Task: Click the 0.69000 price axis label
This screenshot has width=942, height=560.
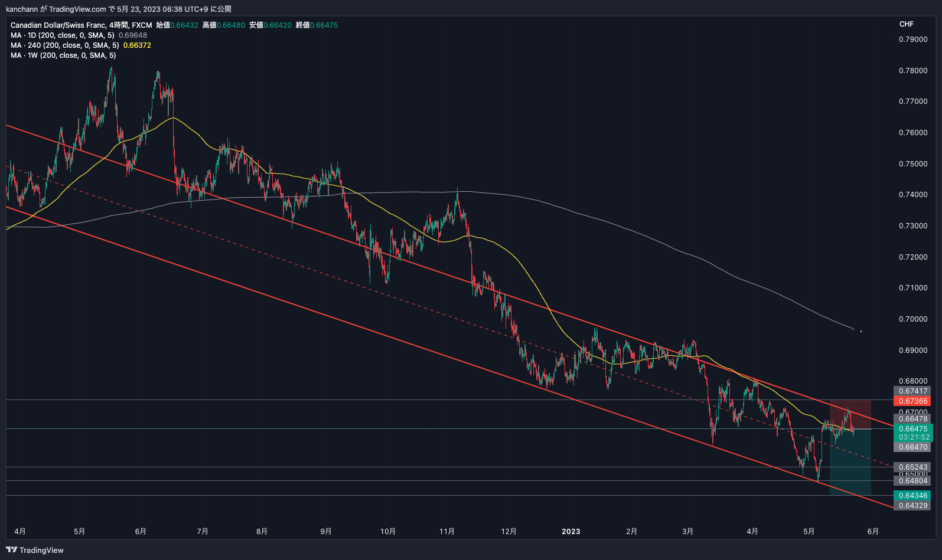Action: coord(913,351)
